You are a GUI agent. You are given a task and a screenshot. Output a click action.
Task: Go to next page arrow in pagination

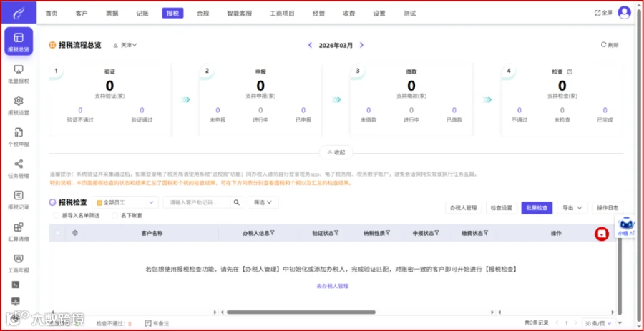[x=575, y=323]
